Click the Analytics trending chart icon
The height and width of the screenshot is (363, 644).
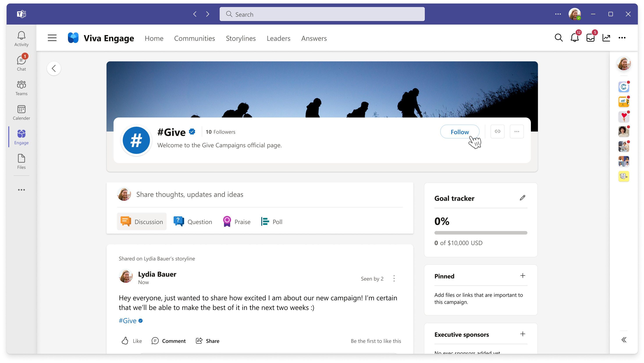coord(606,38)
